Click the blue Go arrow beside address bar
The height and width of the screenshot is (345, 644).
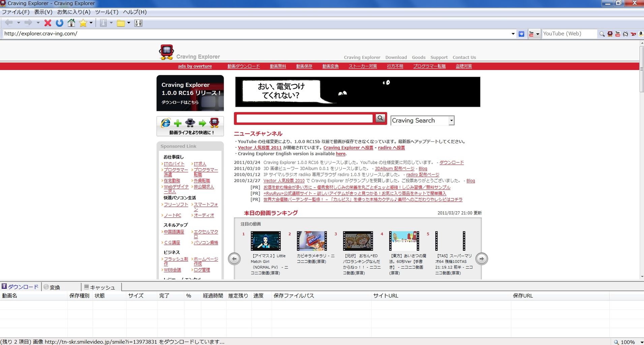[521, 34]
